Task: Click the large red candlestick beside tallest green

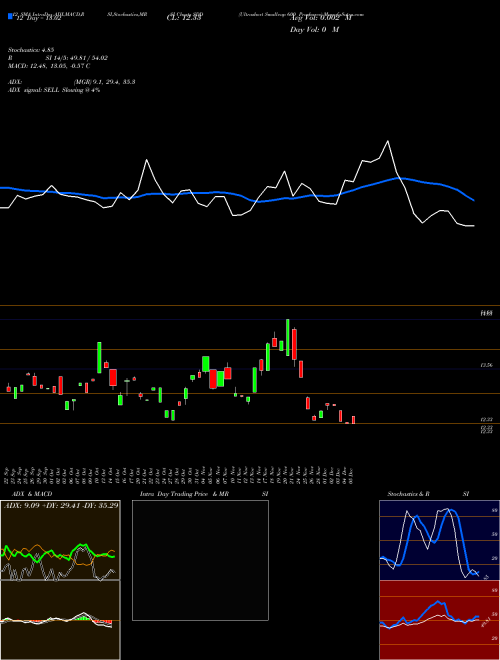Action: click(x=294, y=344)
